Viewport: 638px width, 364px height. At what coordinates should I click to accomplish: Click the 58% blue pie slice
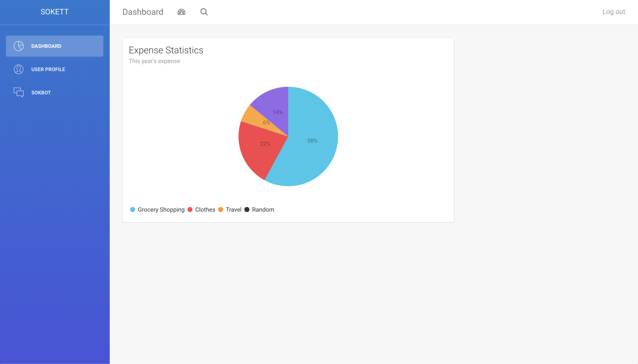coord(312,141)
